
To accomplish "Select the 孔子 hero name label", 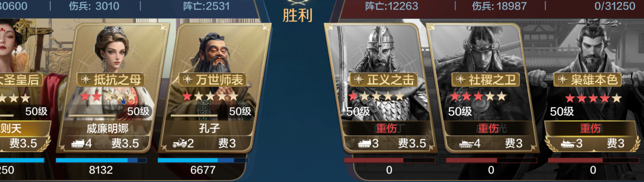I will coord(209,128).
